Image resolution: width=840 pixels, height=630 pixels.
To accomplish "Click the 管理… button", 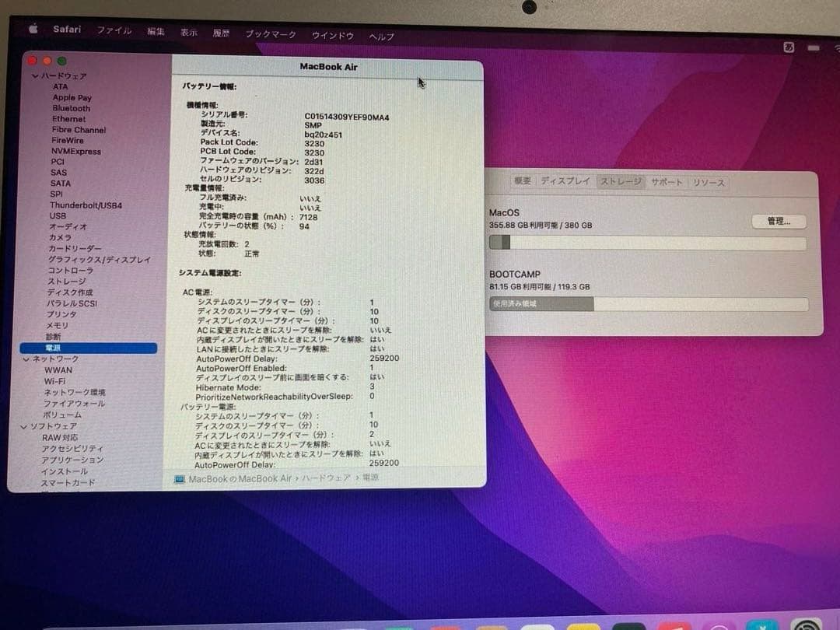I will point(779,221).
